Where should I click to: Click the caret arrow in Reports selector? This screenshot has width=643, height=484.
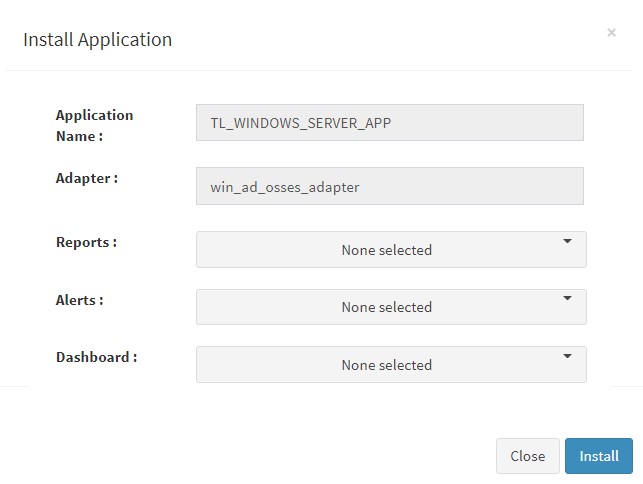567,241
